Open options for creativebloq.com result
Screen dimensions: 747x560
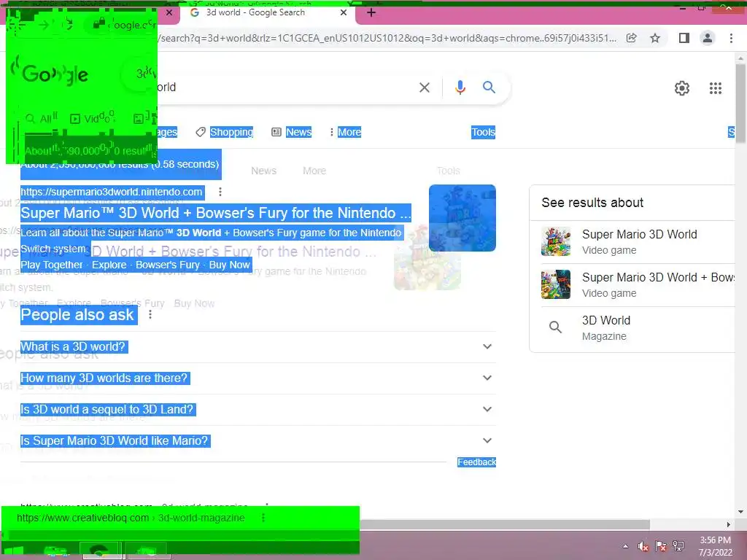point(263,518)
